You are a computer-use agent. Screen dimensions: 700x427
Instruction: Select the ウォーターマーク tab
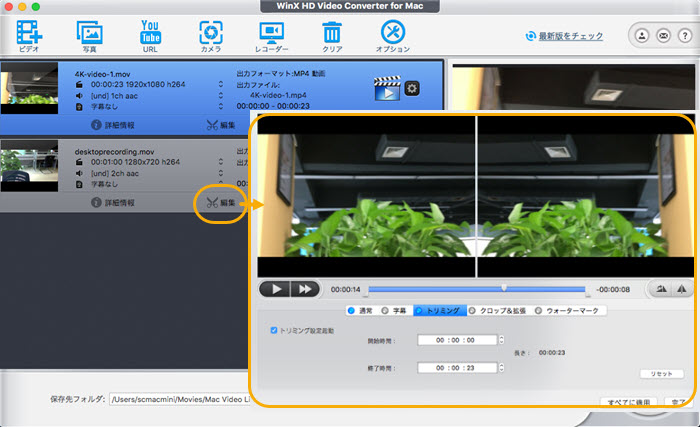coord(567,310)
